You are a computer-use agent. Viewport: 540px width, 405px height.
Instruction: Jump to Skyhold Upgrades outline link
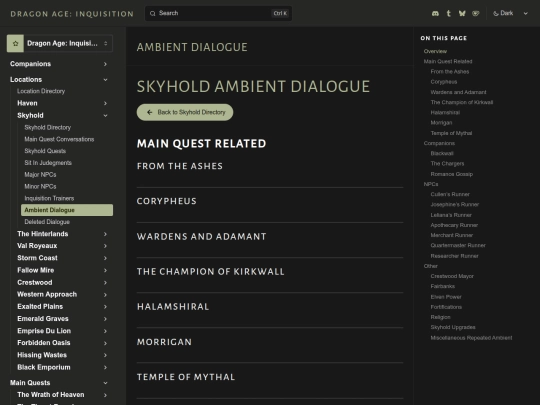(453, 327)
